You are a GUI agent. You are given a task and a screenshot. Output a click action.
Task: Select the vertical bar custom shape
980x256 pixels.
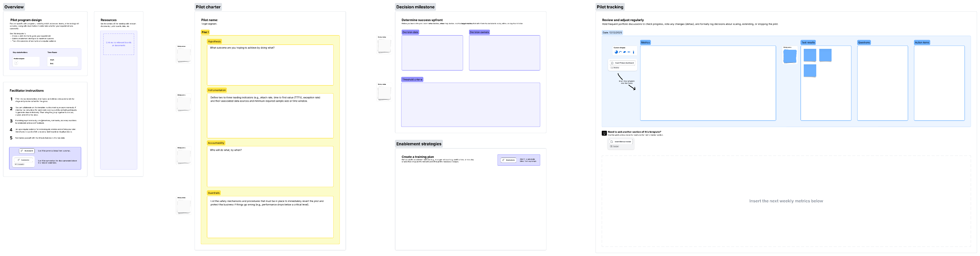633,52
